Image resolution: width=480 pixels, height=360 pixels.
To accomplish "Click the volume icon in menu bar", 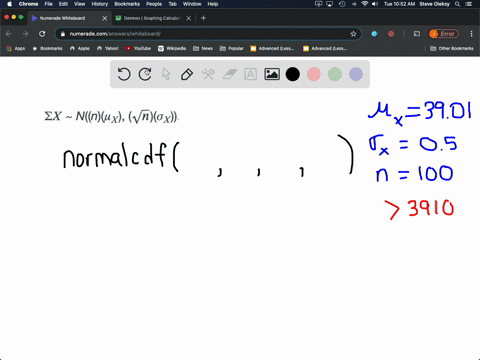I will [375, 4].
